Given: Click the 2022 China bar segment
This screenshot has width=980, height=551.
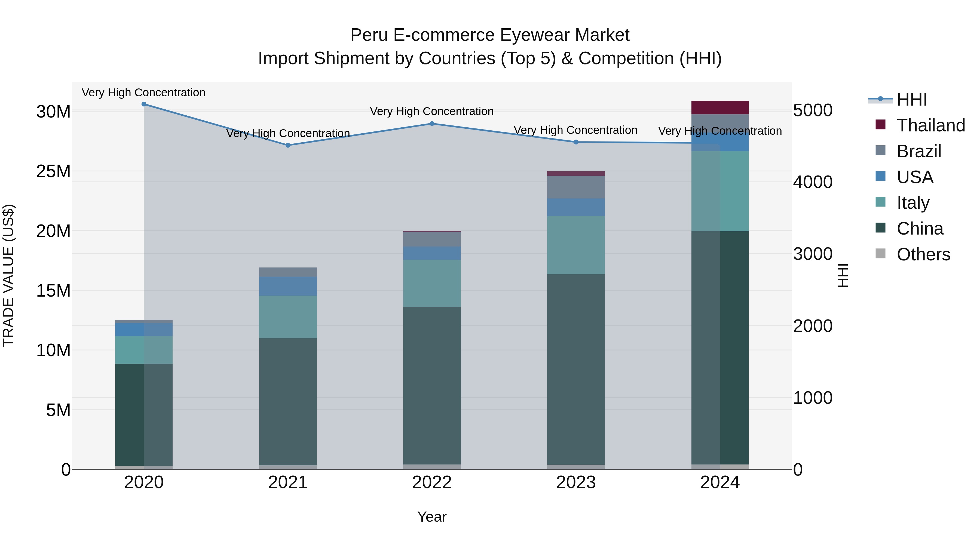Looking at the screenshot, I should point(432,386).
